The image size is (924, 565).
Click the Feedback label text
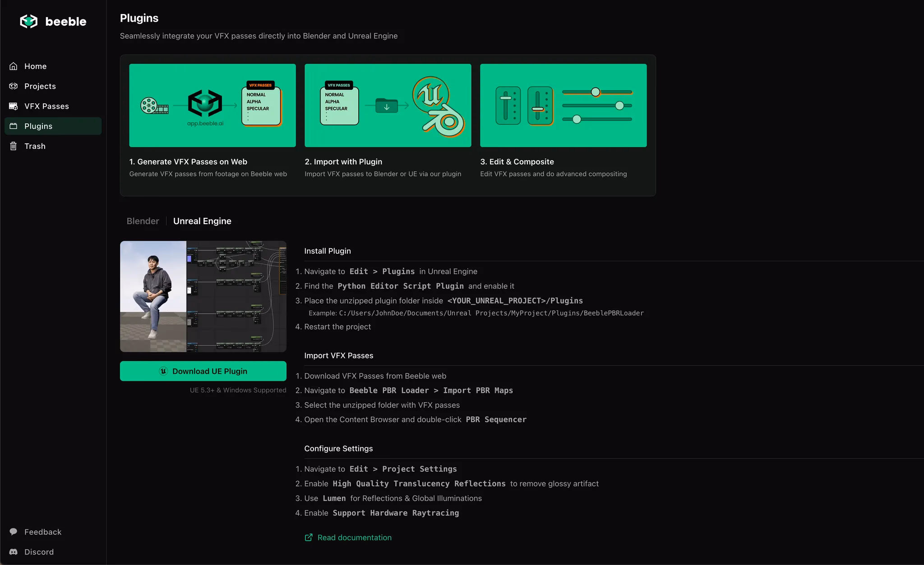pos(42,532)
